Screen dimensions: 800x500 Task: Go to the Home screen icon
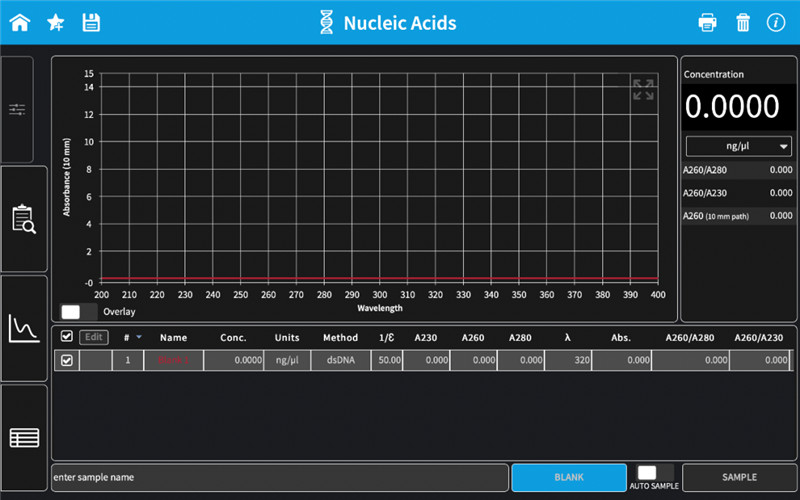pyautogui.click(x=19, y=22)
